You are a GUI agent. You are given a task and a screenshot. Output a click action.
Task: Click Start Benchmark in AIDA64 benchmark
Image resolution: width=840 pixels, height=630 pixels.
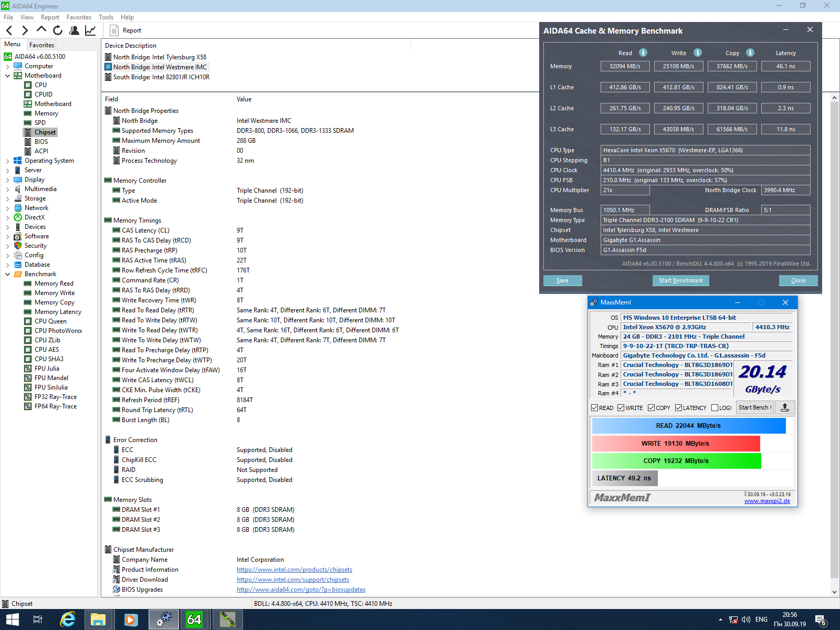pos(681,280)
